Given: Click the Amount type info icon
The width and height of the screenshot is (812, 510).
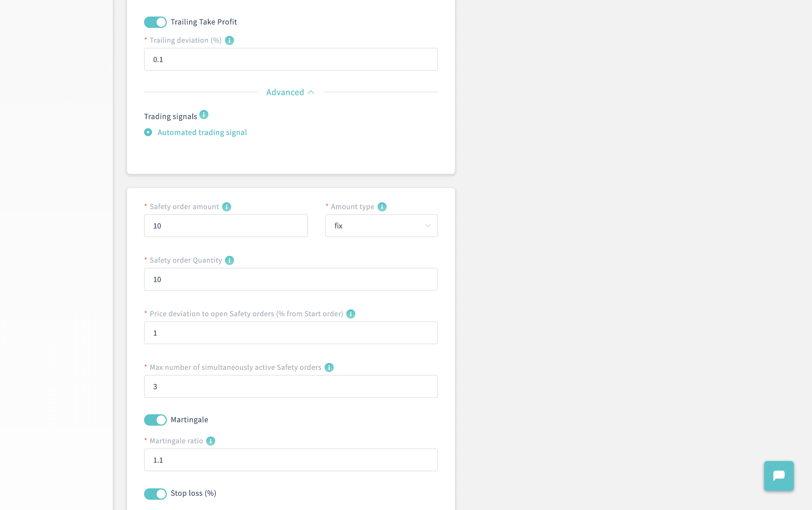Looking at the screenshot, I should tap(382, 207).
